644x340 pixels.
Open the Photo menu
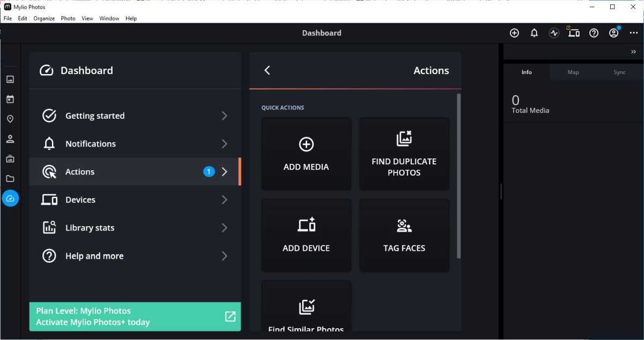coord(68,18)
